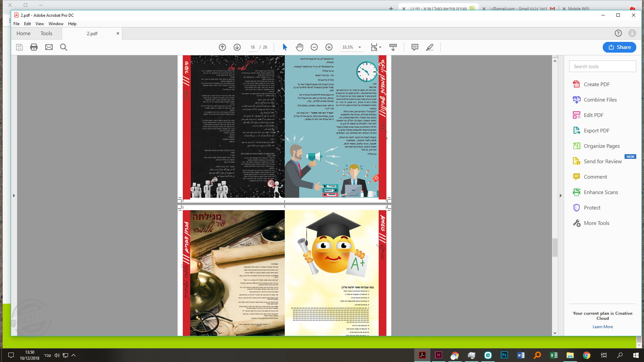Open the Organize Pages tool
The image size is (644, 362).
(601, 146)
